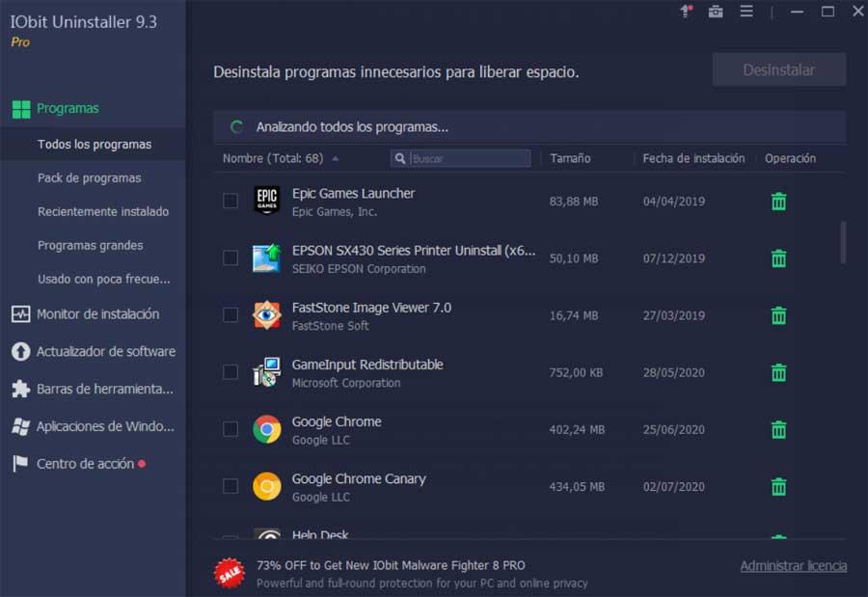Click the program list vertical scrollbar
Image resolution: width=868 pixels, height=597 pixels.
[843, 243]
